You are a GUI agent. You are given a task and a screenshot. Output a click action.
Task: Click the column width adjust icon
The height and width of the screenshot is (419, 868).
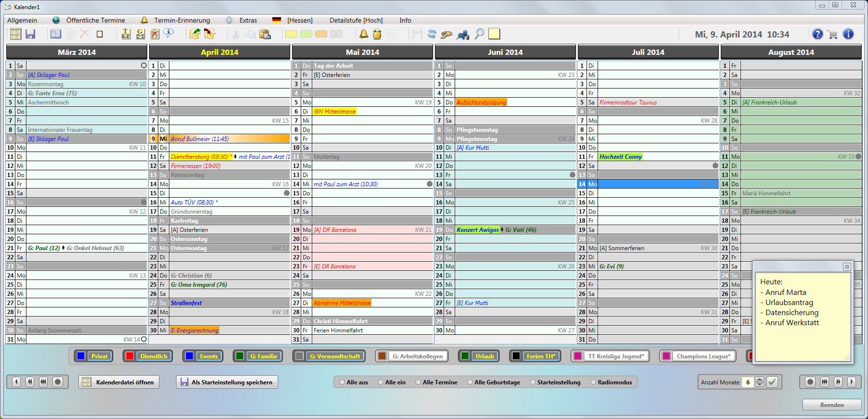(417, 34)
